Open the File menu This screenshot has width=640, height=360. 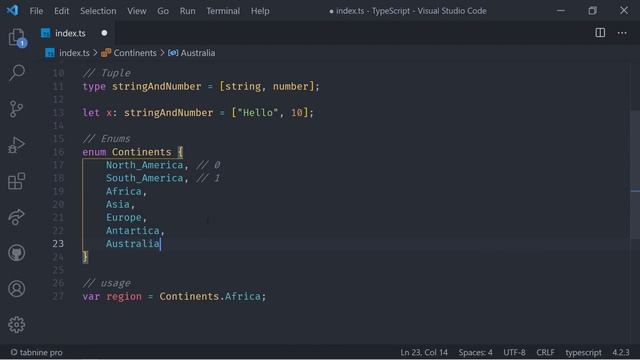coord(36,11)
